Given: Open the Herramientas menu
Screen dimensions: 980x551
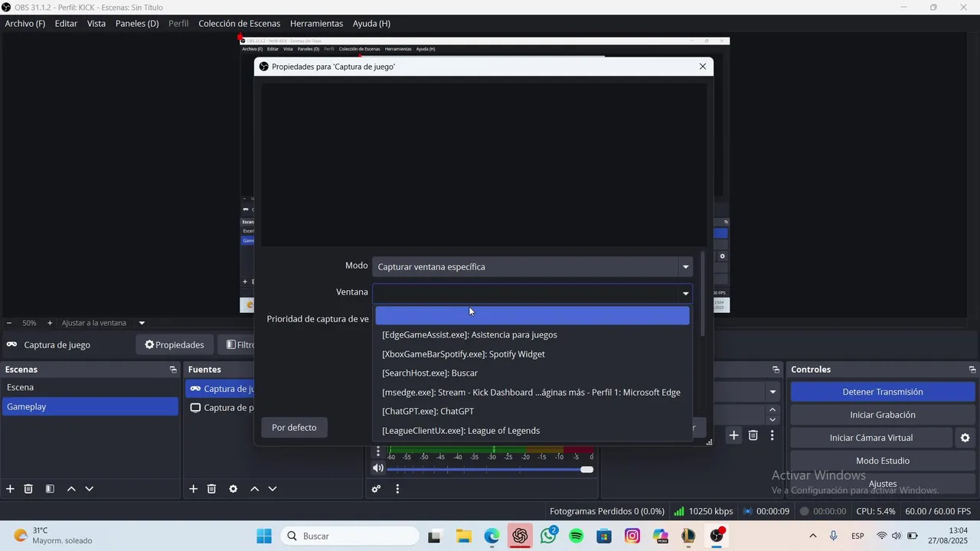Looking at the screenshot, I should 316,24.
